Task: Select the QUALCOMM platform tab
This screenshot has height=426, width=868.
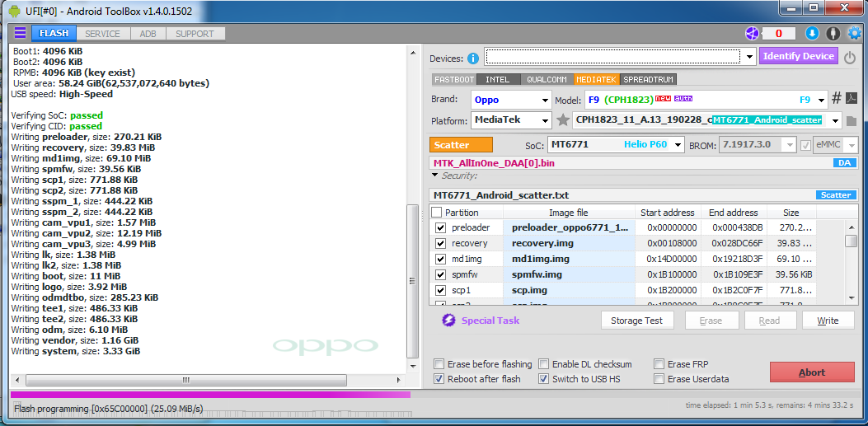Action: 547,80
